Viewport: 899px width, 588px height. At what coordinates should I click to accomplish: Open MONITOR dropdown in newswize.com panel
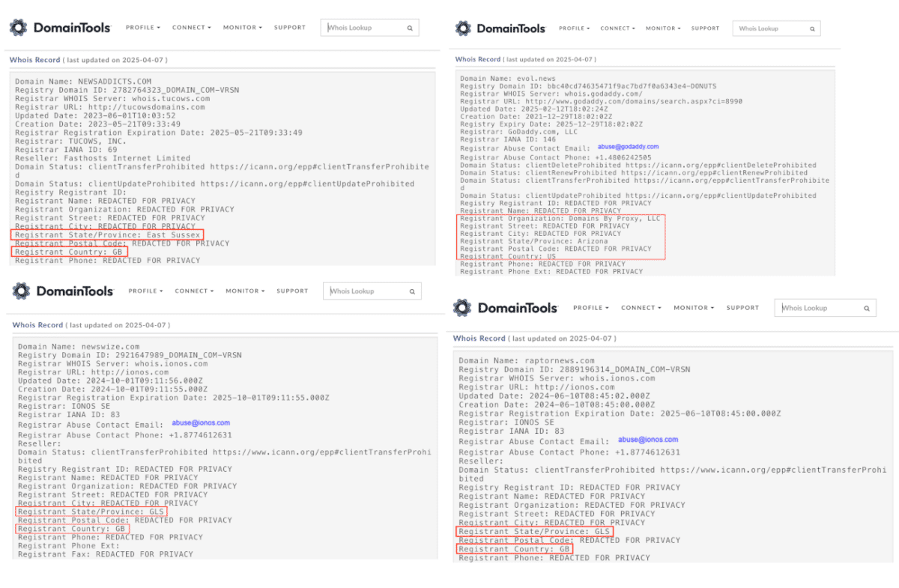point(245,291)
